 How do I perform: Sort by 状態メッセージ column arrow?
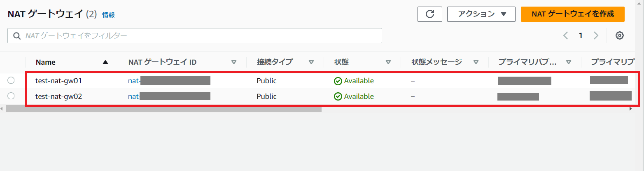(x=476, y=63)
